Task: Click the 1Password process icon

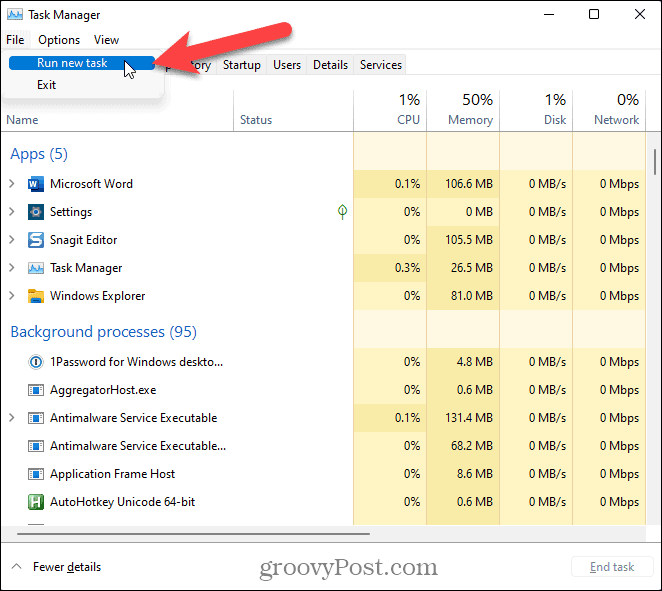Action: (36, 362)
